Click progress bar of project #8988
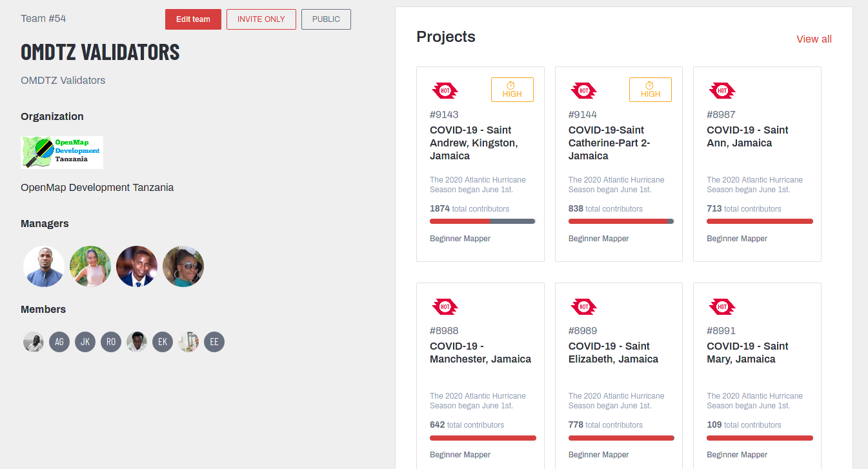The width and height of the screenshot is (868, 469). (483, 437)
